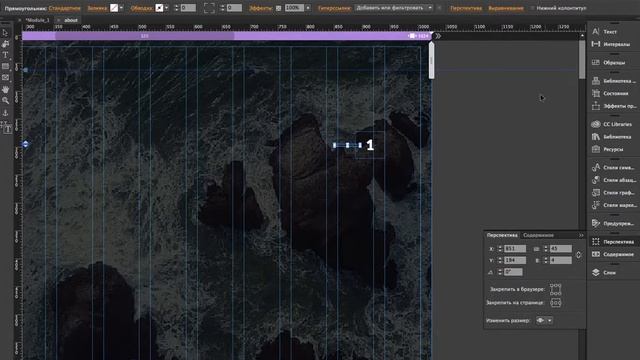Open the Стили графики panel

(x=613, y=193)
